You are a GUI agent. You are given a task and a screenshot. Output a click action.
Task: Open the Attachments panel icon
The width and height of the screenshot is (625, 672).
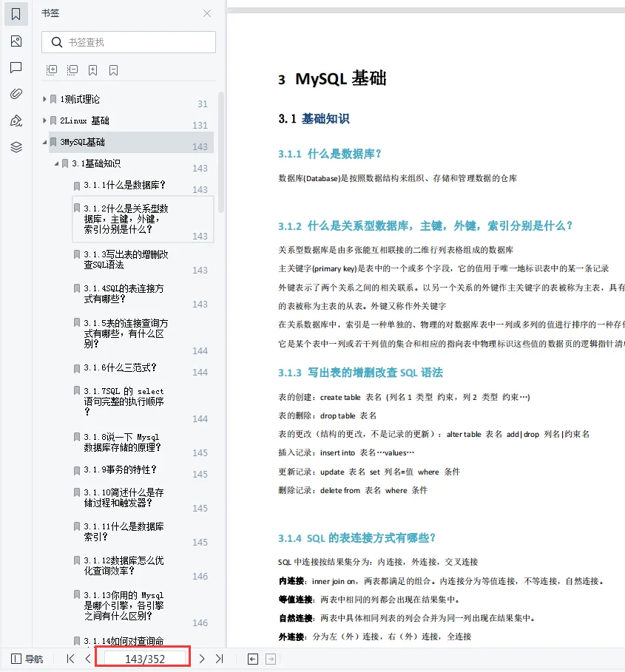(x=16, y=94)
